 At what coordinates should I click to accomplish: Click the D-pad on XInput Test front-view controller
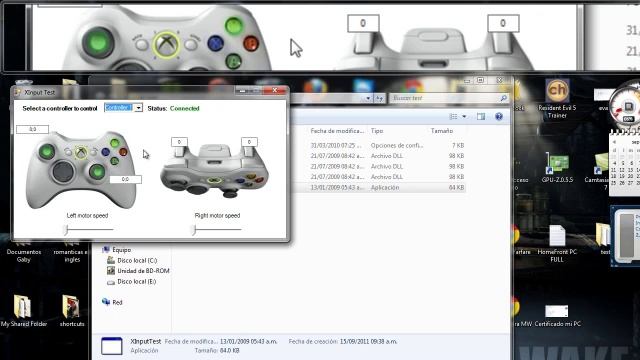[63, 171]
